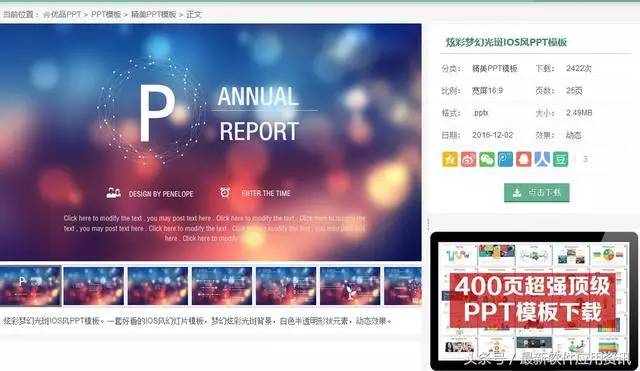Click 正文 in breadcrumb
This screenshot has width=640, height=371.
click(194, 14)
